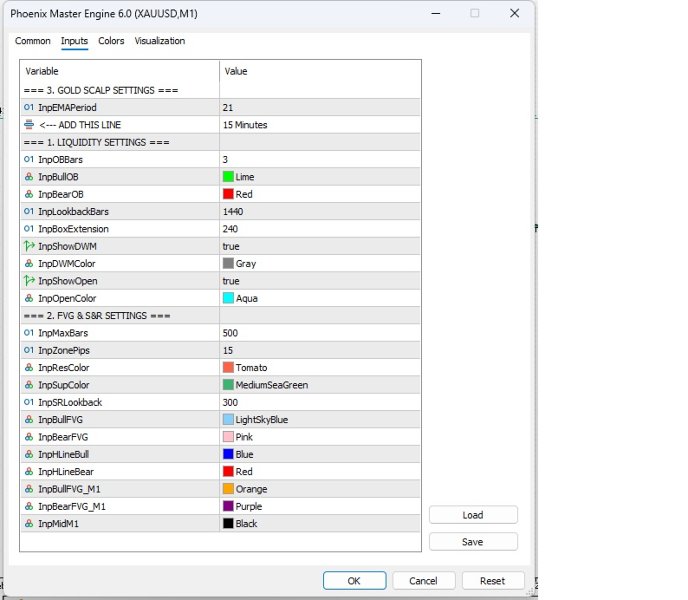Save the current inputs to file
The image size is (688, 600).
click(473, 542)
